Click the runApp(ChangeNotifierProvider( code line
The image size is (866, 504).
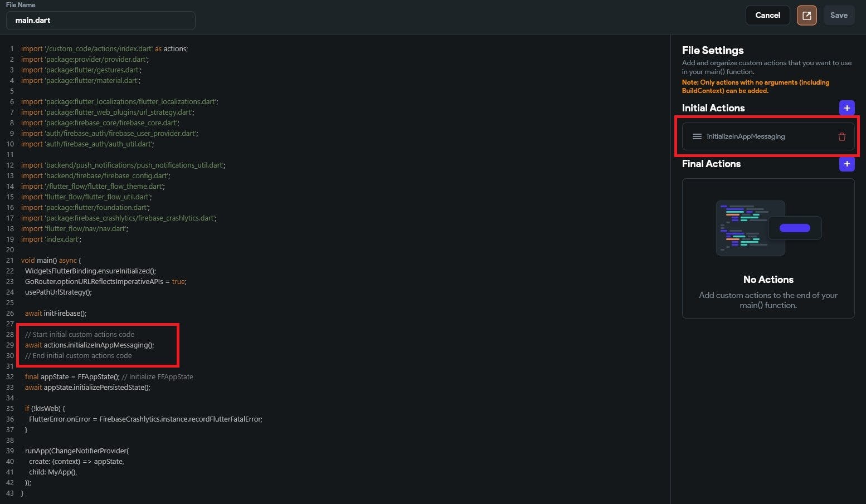pyautogui.click(x=77, y=451)
